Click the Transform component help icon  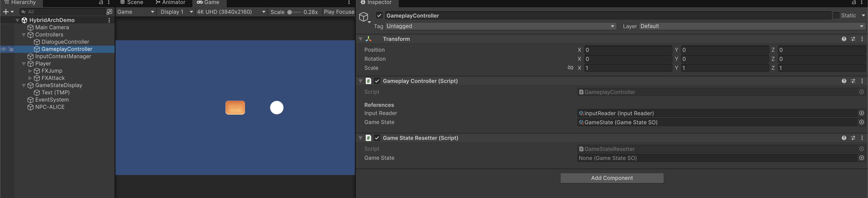pos(843,39)
